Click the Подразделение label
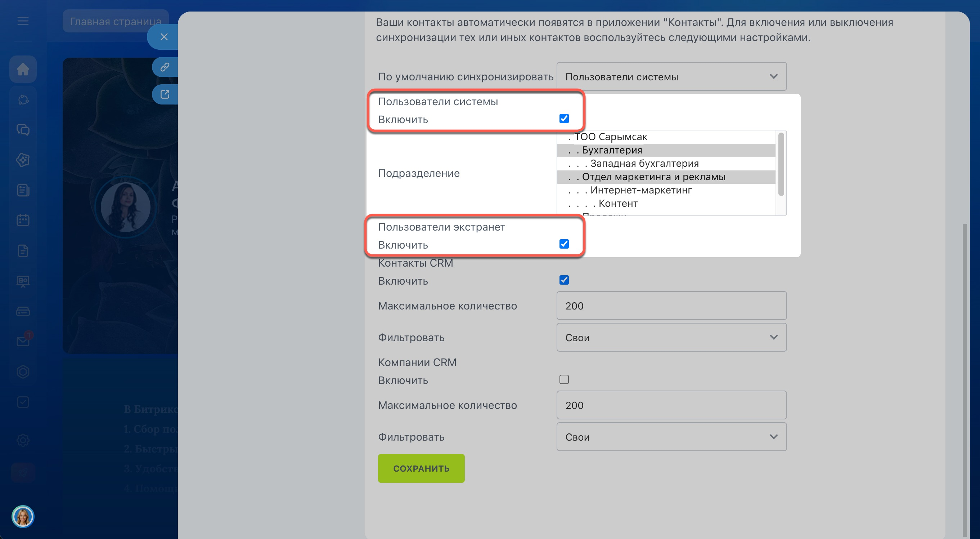Viewport: 980px width, 539px height. [419, 173]
